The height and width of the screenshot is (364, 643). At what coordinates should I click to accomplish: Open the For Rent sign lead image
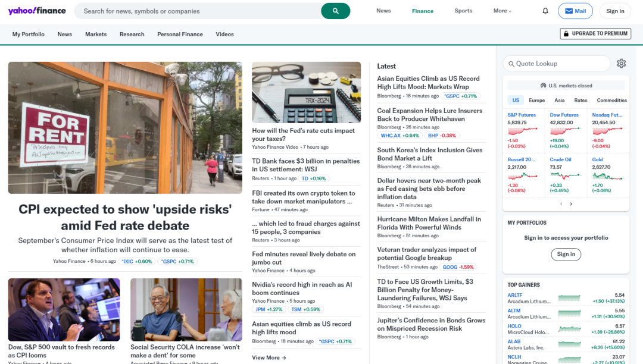pyautogui.click(x=125, y=128)
